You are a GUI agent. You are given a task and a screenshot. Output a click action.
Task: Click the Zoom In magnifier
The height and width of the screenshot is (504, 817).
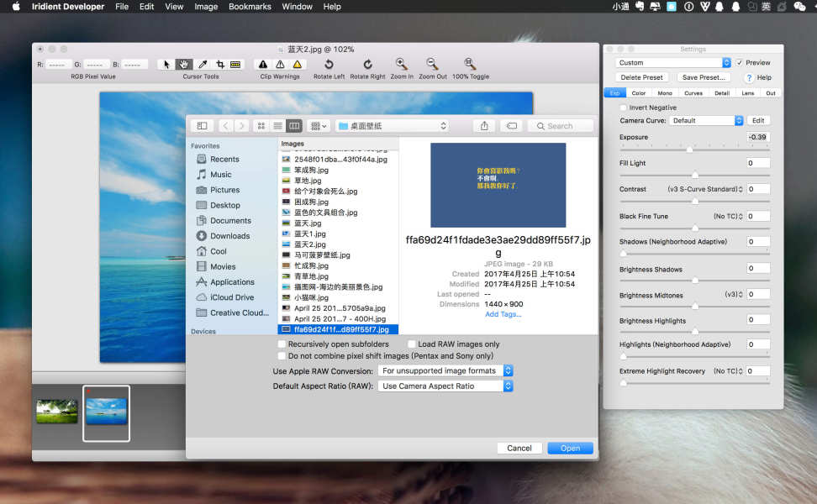pos(401,64)
